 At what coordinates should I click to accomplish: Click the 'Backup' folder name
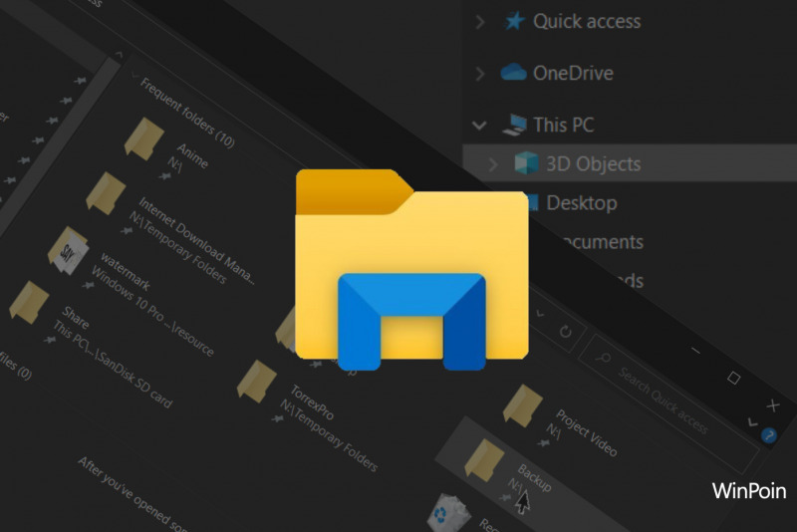(534, 478)
